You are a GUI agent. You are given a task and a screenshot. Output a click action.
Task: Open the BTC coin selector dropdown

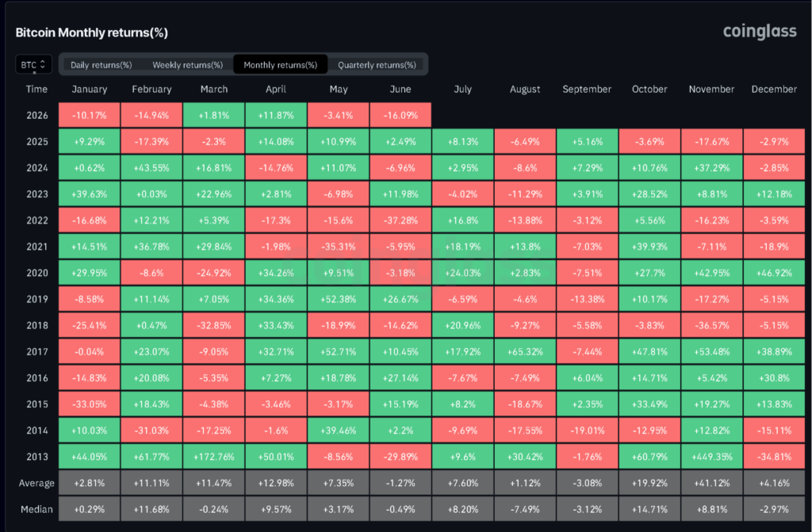click(33, 65)
